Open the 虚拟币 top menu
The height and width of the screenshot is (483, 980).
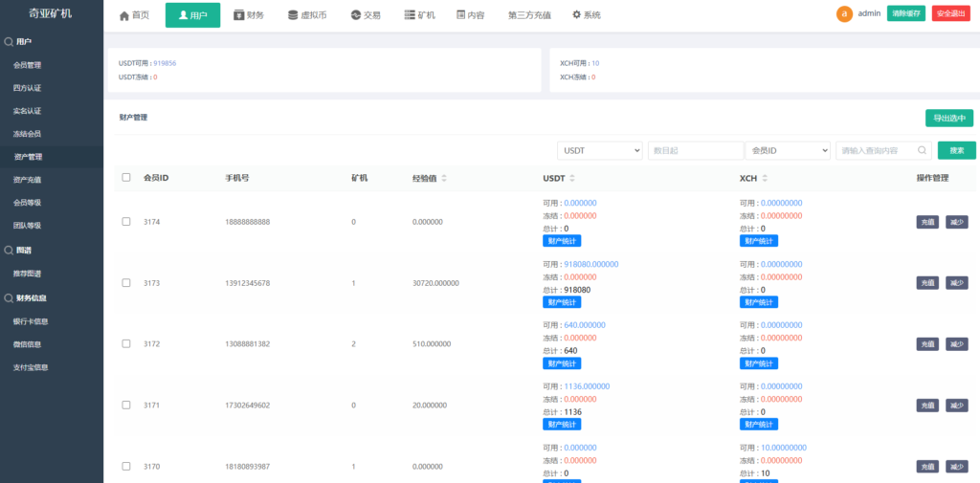307,15
